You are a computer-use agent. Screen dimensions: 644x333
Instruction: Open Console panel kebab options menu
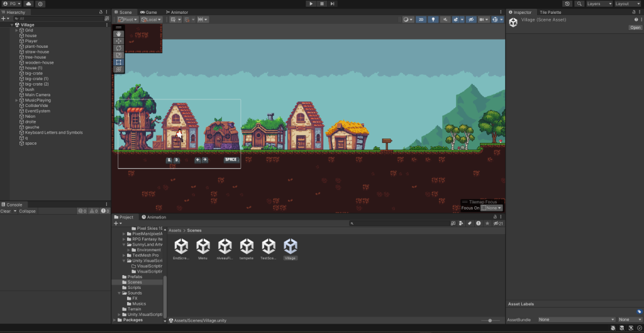pyautogui.click(x=107, y=205)
